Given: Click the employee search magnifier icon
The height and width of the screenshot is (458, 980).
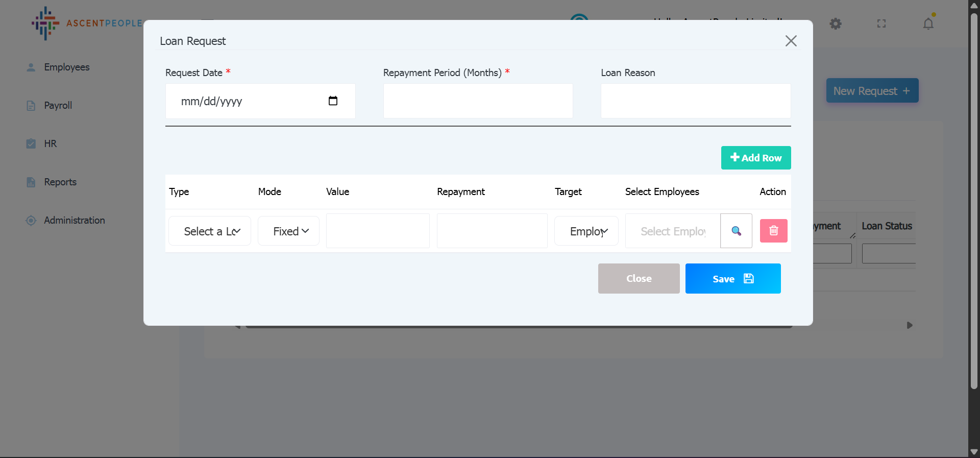Looking at the screenshot, I should point(736,231).
